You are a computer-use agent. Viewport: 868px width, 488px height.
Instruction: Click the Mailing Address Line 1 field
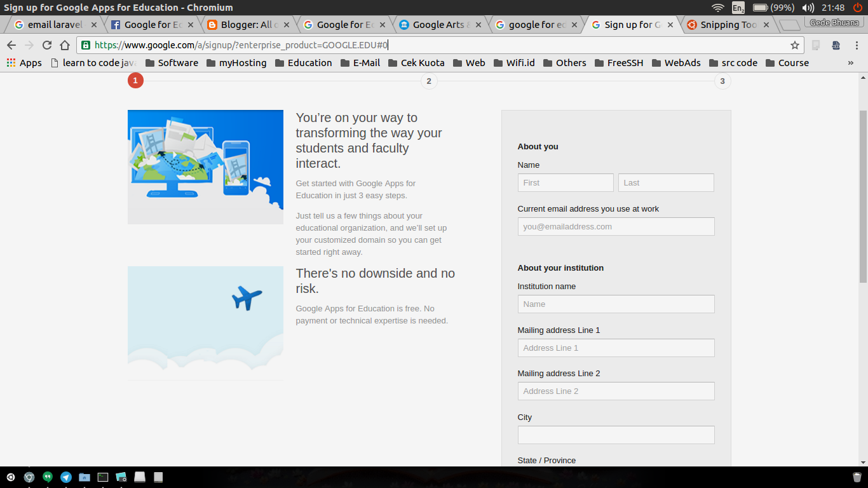616,348
